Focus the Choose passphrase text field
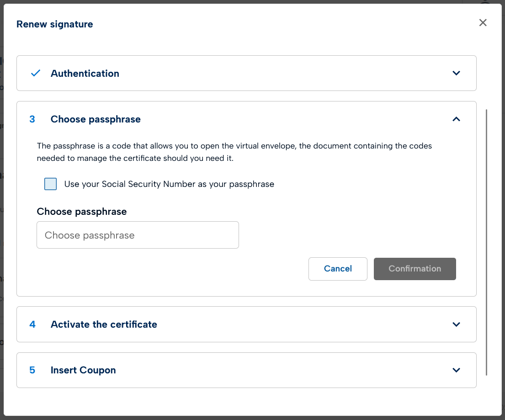This screenshot has height=420, width=505. point(138,235)
